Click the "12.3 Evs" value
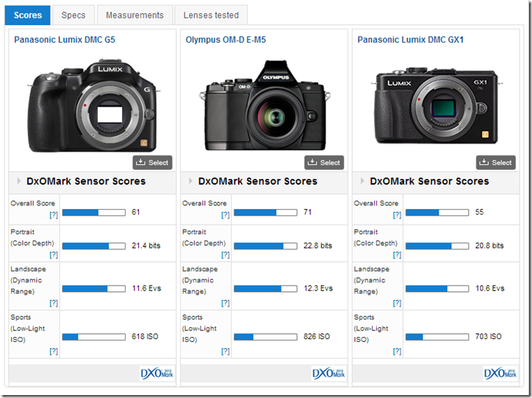 click(x=318, y=288)
